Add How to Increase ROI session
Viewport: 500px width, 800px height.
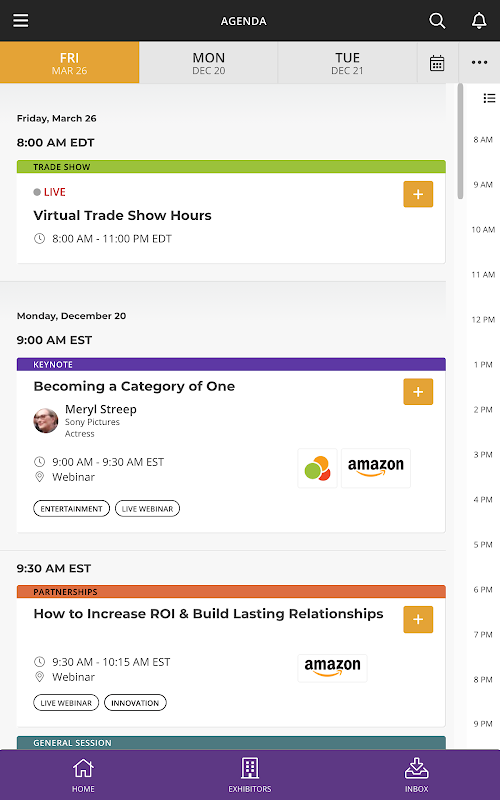coord(418,619)
